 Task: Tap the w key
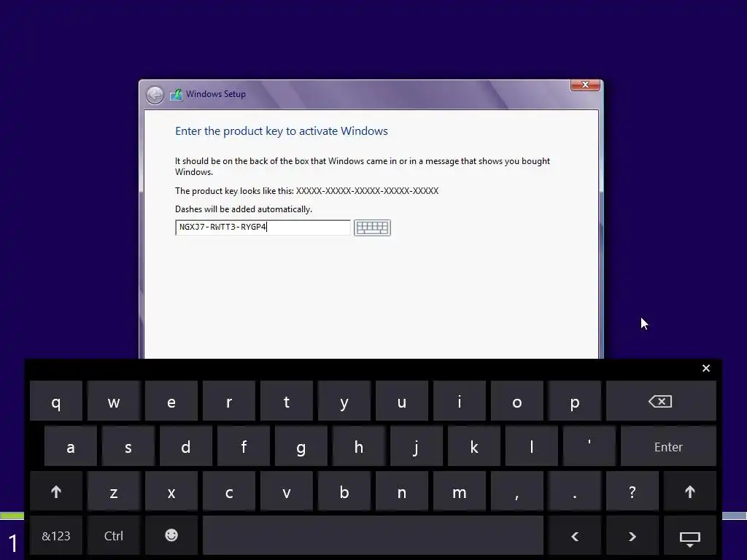tap(113, 402)
